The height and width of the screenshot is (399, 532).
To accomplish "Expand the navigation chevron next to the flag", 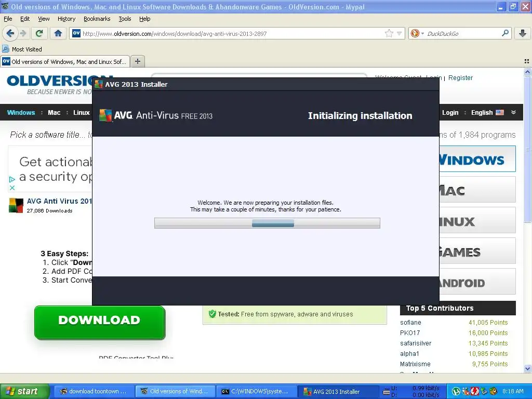I will 514,112.
